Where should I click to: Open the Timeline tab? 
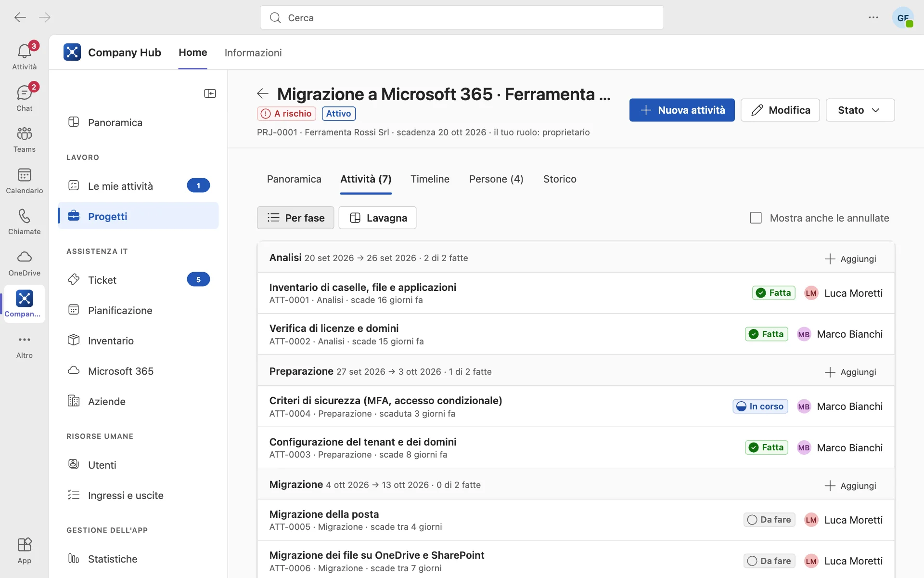(430, 179)
